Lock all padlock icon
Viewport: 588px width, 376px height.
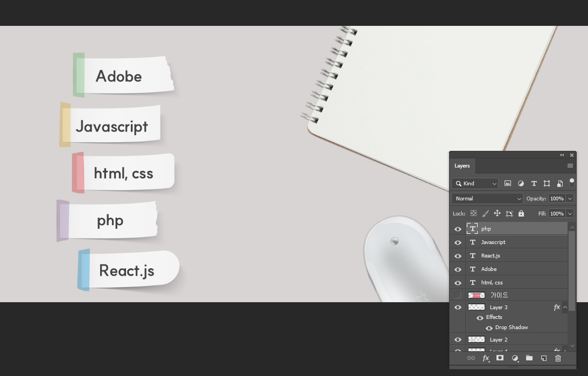(521, 213)
